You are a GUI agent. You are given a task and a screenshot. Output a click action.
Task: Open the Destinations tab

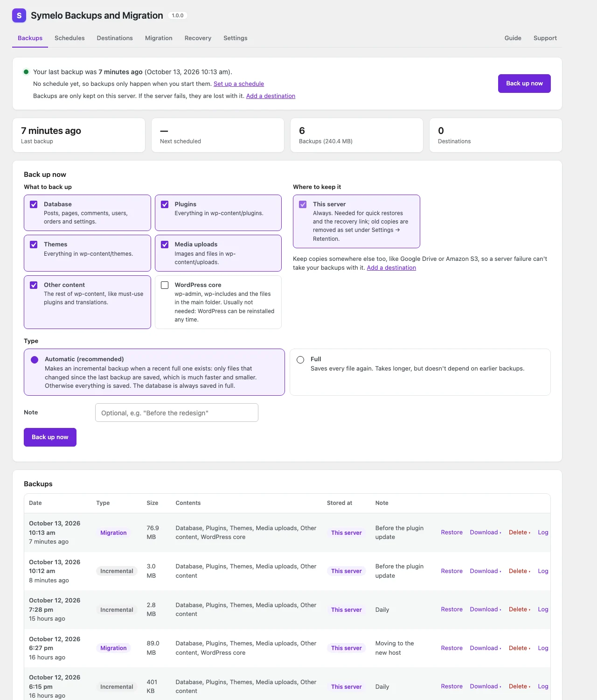tap(115, 38)
